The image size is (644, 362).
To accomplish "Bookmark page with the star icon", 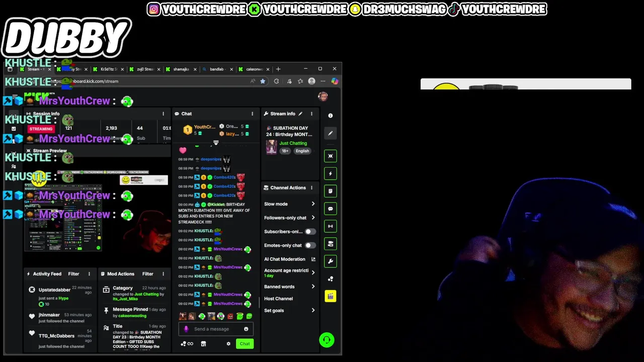I will 263,81.
